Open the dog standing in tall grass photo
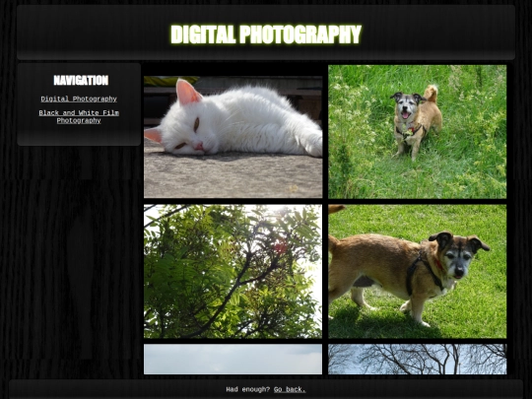532x399 pixels. point(418,132)
